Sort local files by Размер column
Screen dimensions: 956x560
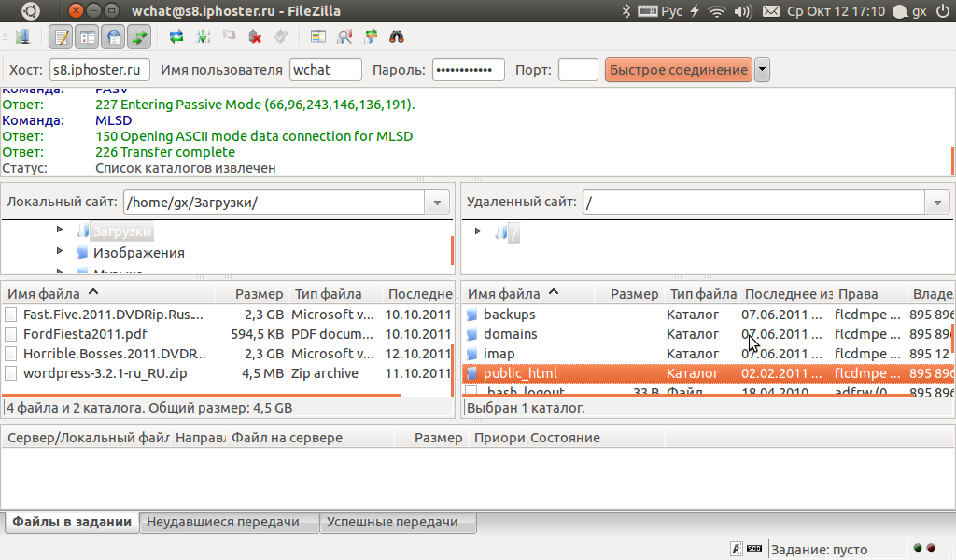[251, 294]
